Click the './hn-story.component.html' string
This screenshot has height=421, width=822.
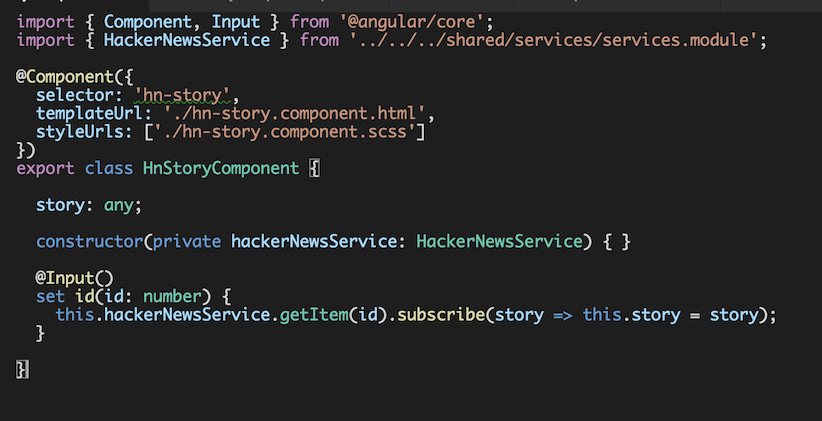coord(294,114)
